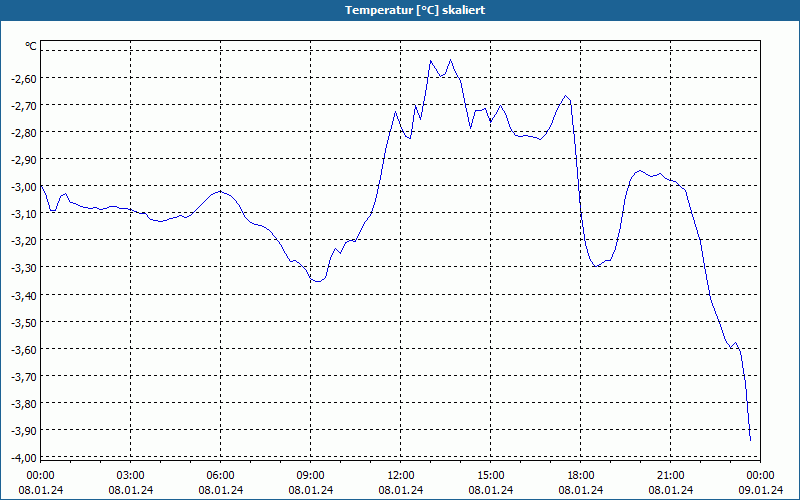Viewport: 800px width, 500px height.
Task: Click the 09.01.24 date label
Action: [760, 490]
